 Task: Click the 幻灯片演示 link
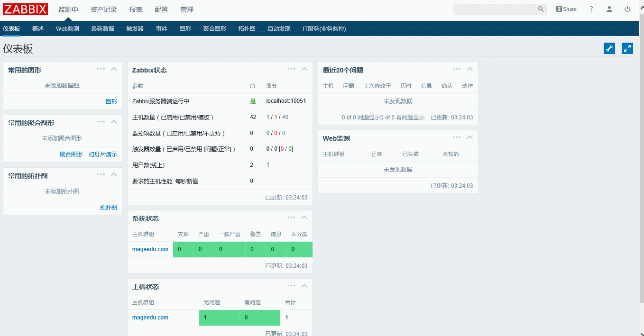[x=103, y=154]
